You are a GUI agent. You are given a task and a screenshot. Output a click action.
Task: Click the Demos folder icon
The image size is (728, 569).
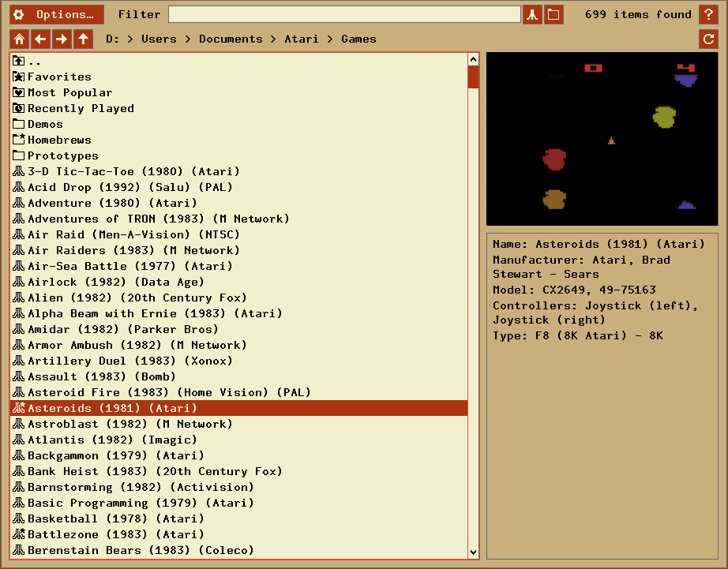19,124
